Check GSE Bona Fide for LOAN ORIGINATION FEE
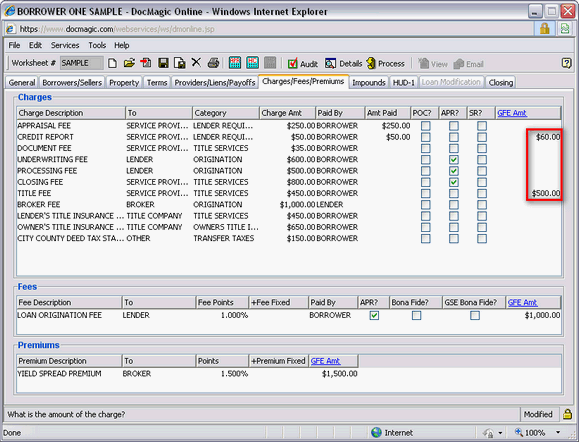This screenshot has width=579, height=442. tap(475, 315)
